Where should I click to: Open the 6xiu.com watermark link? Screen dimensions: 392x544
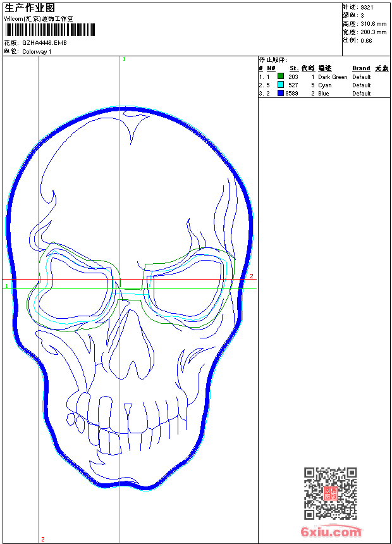331,532
